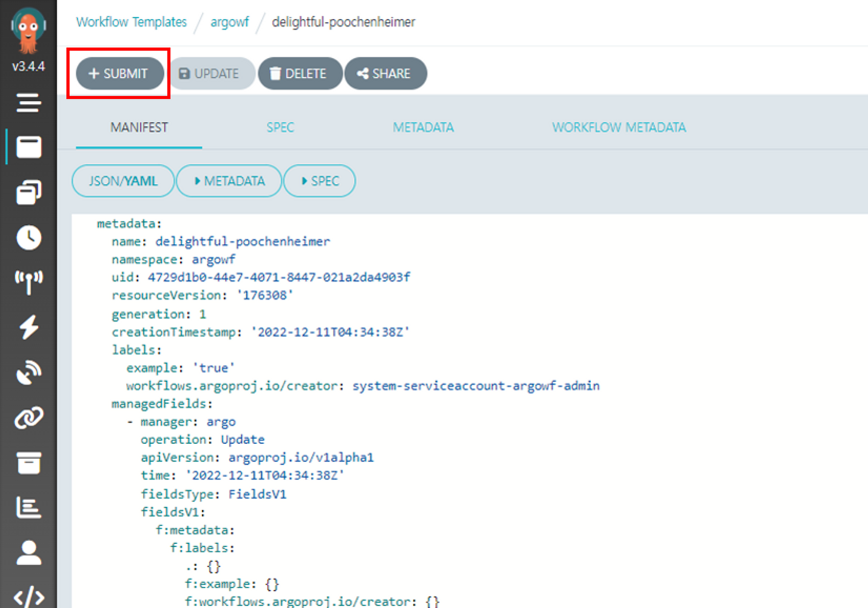Open User profile icon in sidebar

pos(29,552)
